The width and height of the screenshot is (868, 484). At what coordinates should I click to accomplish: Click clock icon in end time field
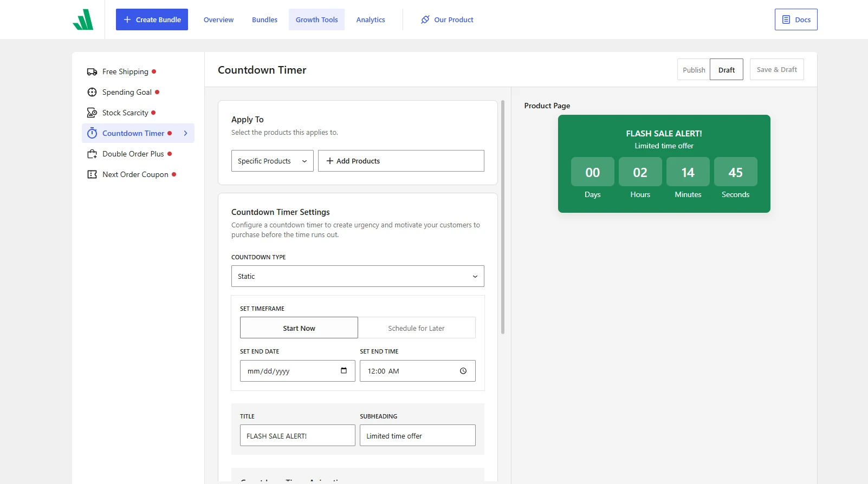[x=463, y=371]
